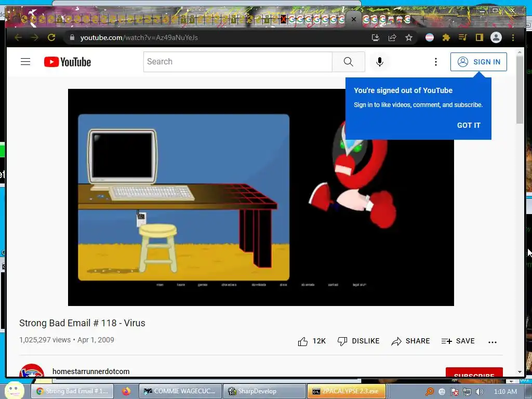This screenshot has width=532, height=399.
Task: Click the URL in the address bar
Action: click(x=139, y=37)
